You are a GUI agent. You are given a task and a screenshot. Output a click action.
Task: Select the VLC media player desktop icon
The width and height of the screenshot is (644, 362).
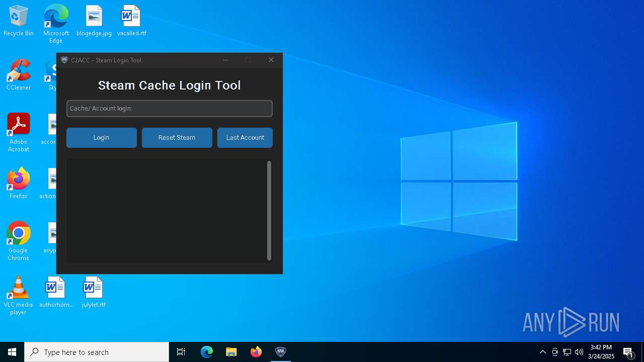click(x=19, y=296)
